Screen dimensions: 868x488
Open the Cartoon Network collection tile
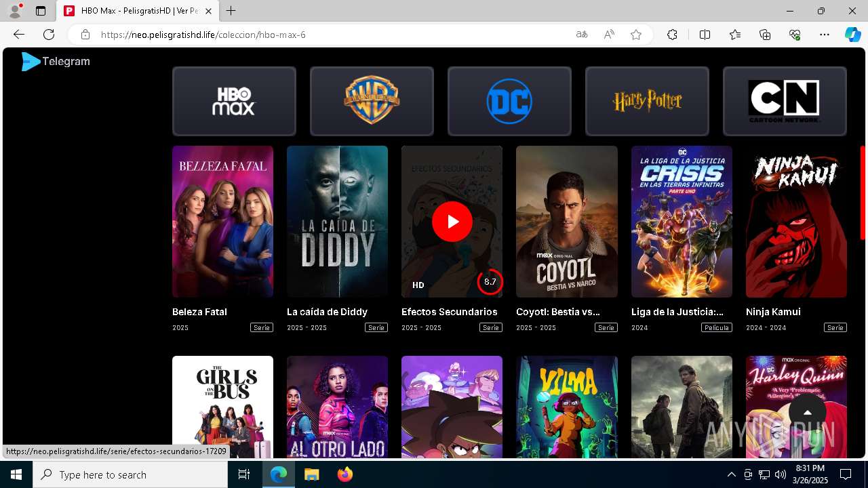tap(785, 101)
